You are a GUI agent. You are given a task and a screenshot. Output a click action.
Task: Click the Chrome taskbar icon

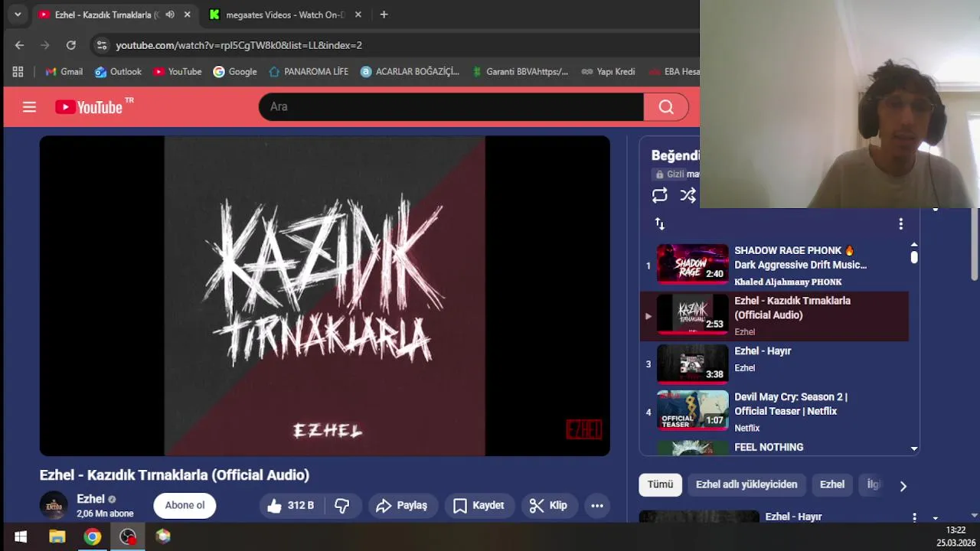point(92,536)
